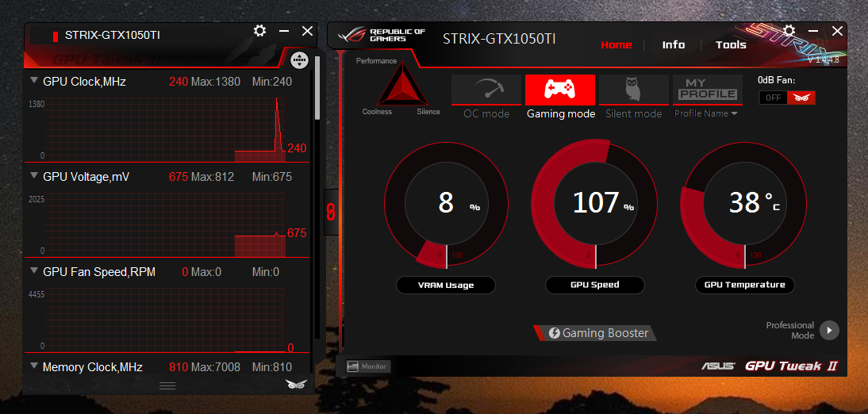Click the 'Min:810' memory clock value
868x414 pixels.
coord(272,367)
